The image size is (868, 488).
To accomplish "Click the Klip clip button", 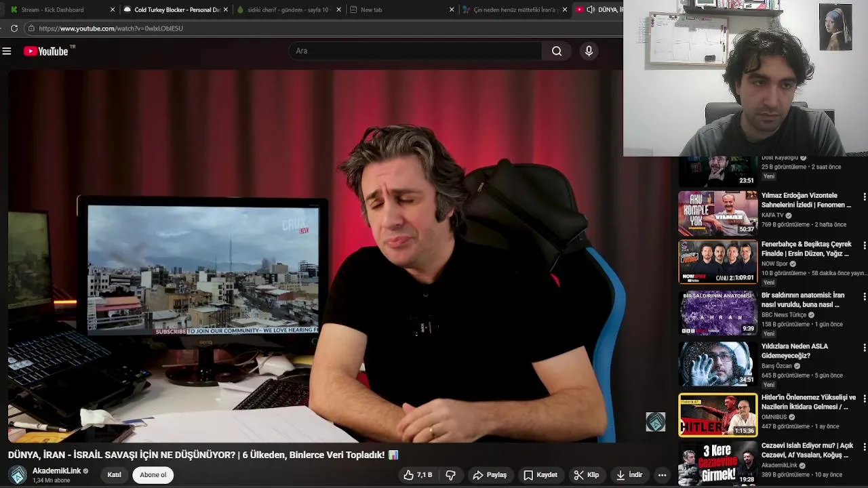I will click(x=586, y=475).
